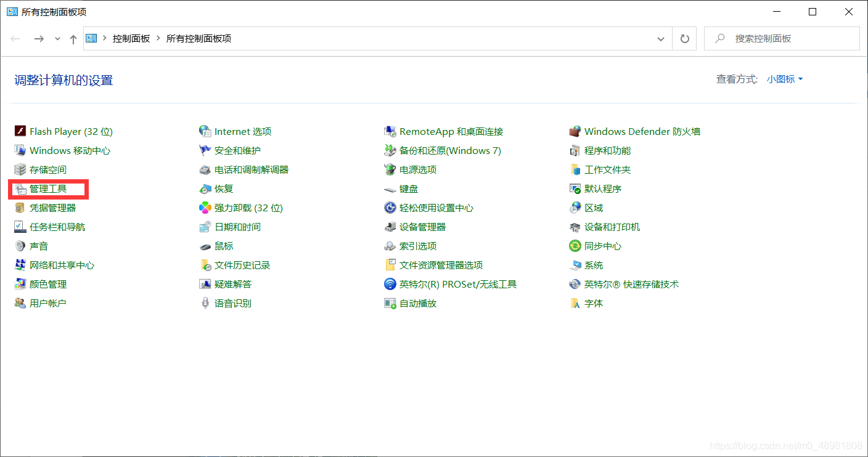Open the 电话和调制解调器 icon

tap(205, 169)
